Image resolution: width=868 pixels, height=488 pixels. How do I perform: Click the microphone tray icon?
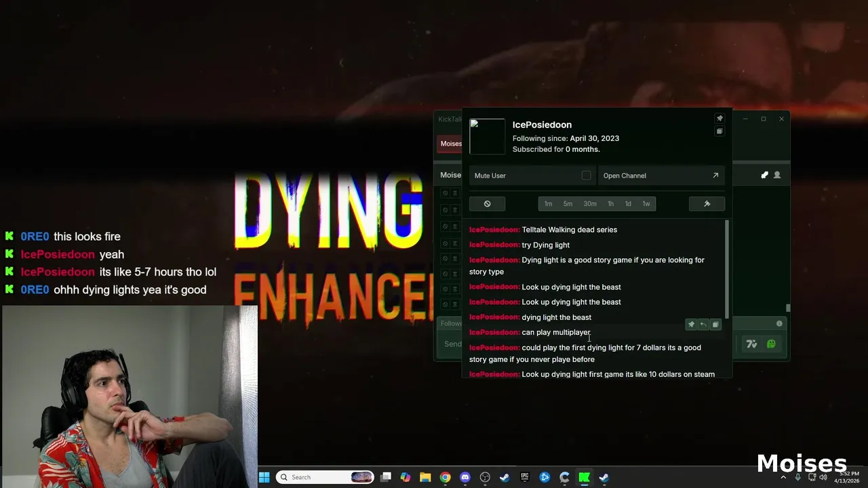(797, 477)
